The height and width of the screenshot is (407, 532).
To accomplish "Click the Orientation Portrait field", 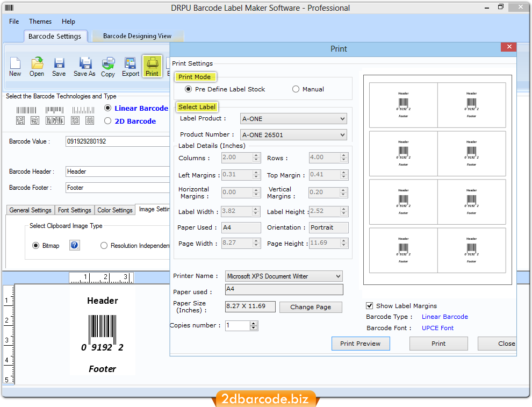I will (329, 227).
